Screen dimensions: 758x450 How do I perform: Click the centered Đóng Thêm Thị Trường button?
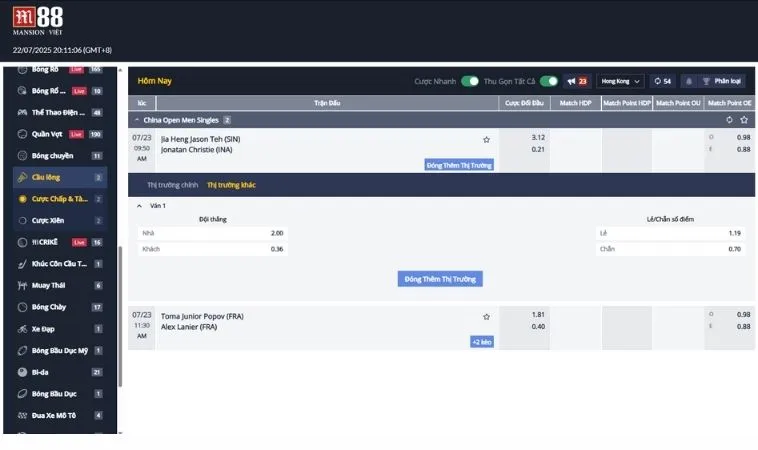(440, 279)
